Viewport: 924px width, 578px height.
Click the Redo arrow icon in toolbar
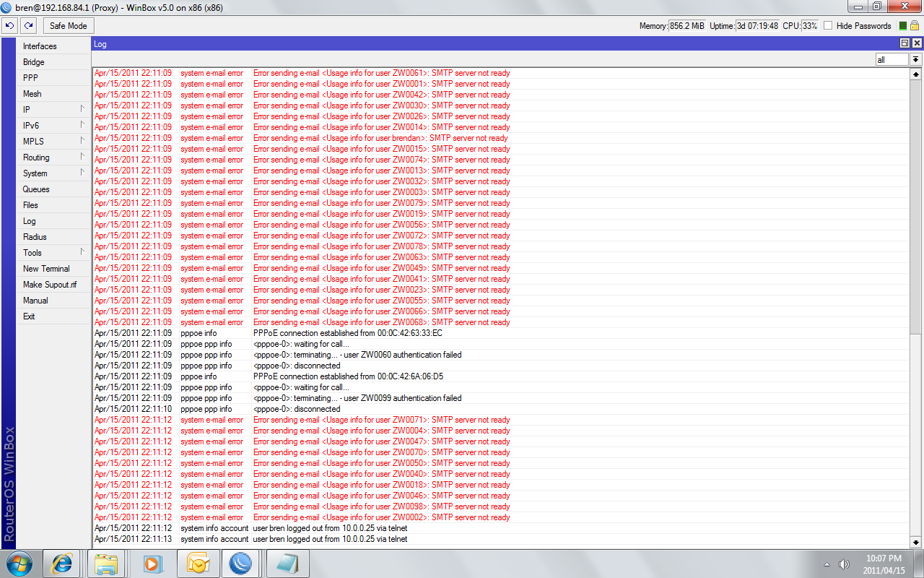pyautogui.click(x=28, y=26)
